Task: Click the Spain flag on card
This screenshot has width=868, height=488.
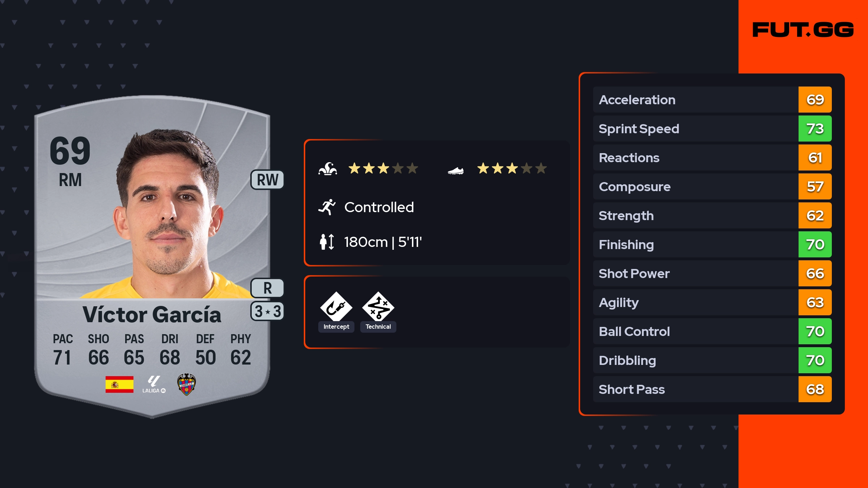Action: point(119,384)
